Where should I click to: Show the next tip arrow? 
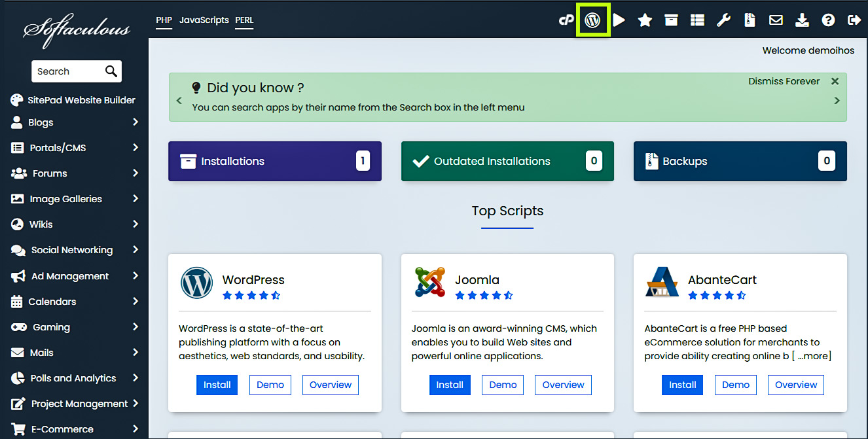837,101
